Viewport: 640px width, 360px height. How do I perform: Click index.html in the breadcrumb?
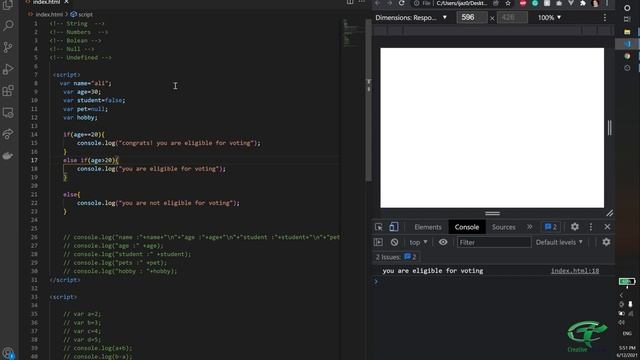click(x=49, y=14)
